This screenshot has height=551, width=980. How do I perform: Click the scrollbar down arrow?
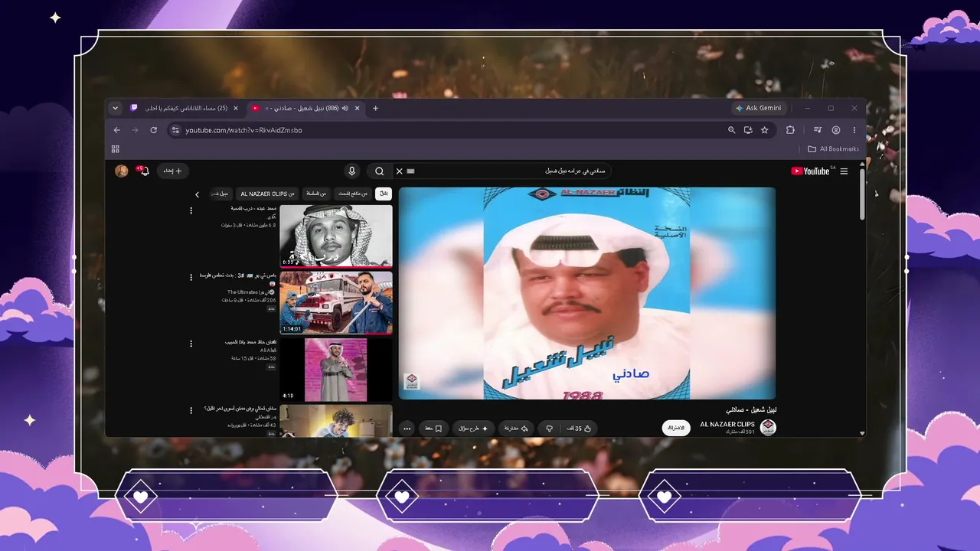[x=863, y=433]
